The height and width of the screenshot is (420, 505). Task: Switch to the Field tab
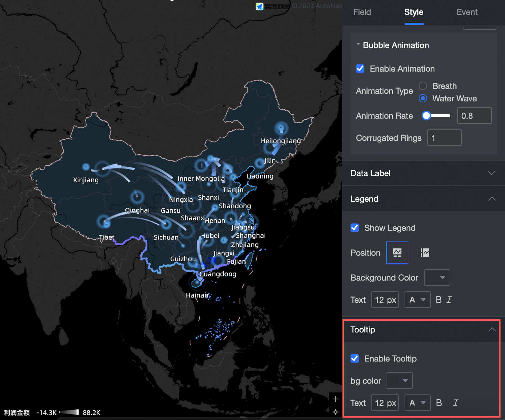click(362, 12)
